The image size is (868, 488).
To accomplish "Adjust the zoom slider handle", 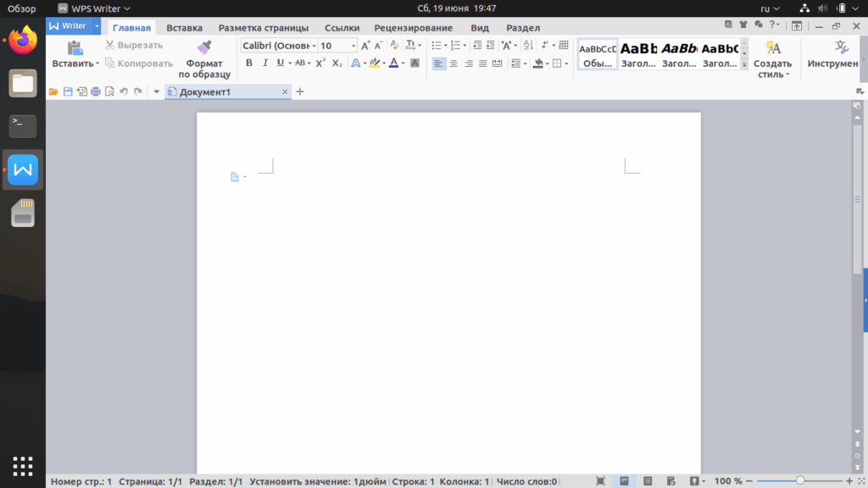I will tap(800, 481).
